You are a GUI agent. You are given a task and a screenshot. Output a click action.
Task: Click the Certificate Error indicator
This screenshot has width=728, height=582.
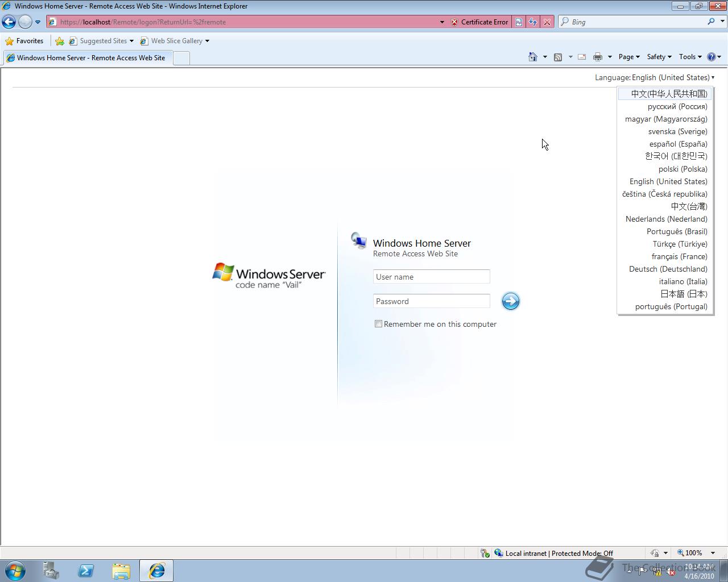[x=479, y=22]
